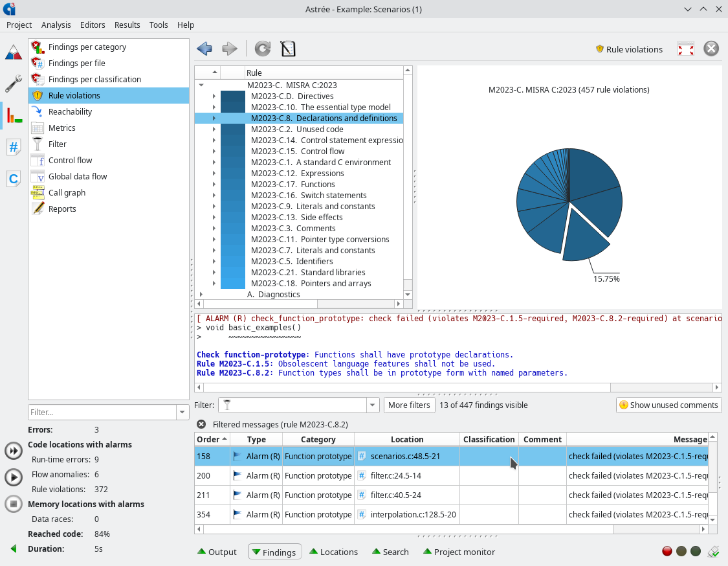This screenshot has width=728, height=566.
Task: Switch to the Search tab
Action: click(x=390, y=552)
